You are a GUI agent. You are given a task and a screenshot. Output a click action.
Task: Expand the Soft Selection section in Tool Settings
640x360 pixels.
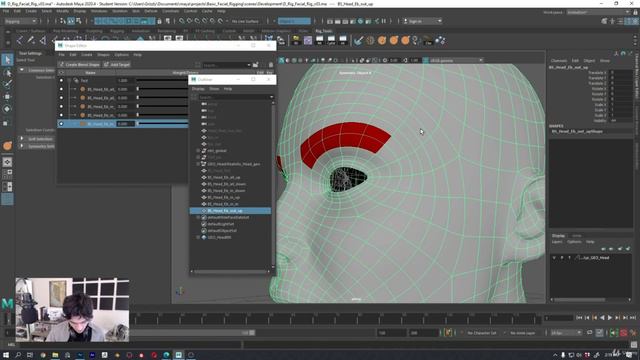[x=22, y=139]
